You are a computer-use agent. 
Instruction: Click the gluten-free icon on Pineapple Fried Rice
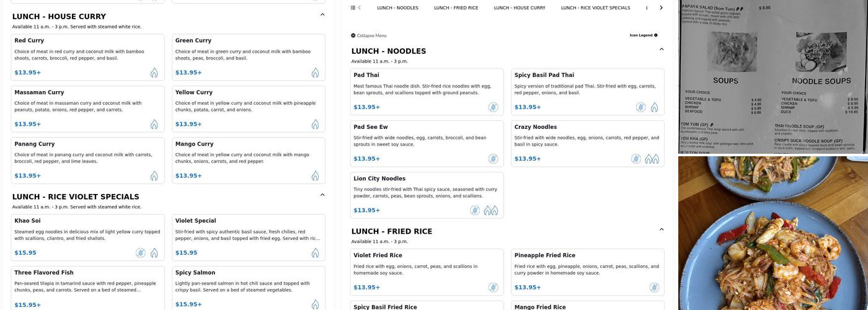tap(654, 288)
